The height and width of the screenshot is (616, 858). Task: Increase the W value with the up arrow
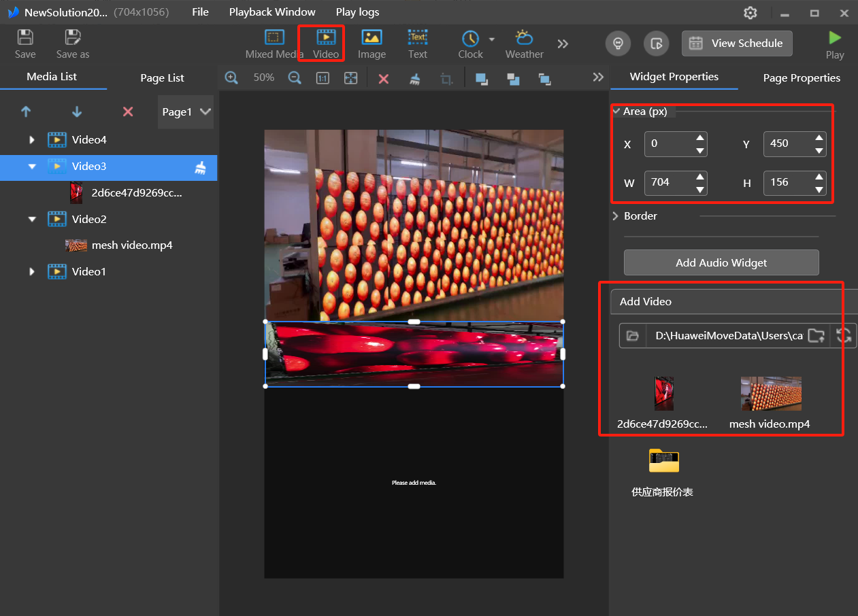pyautogui.click(x=700, y=177)
